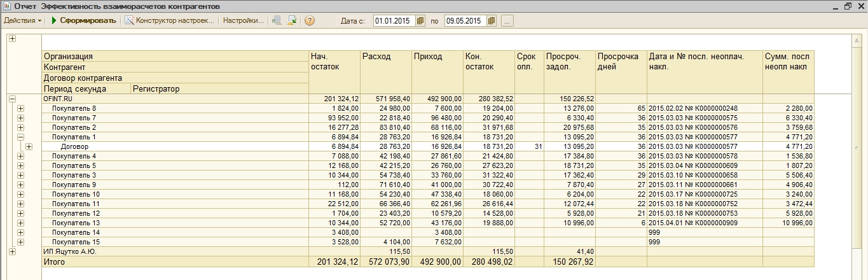Expand Покупатель 2 row
This screenshot has height=280, width=868.
pos(20,127)
